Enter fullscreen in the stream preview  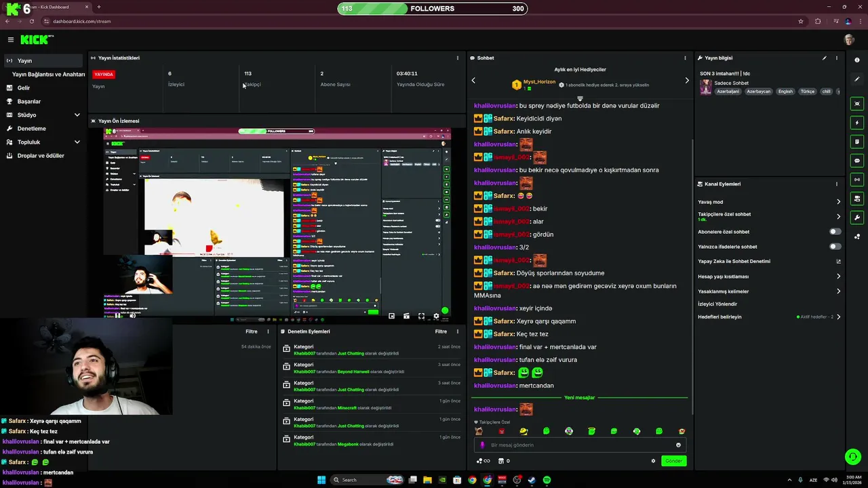coord(421,316)
